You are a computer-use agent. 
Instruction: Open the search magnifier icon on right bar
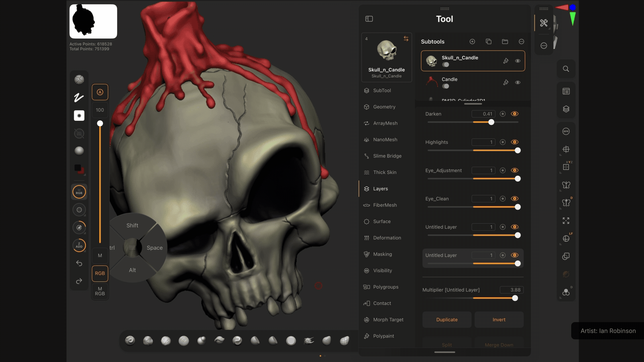click(566, 69)
